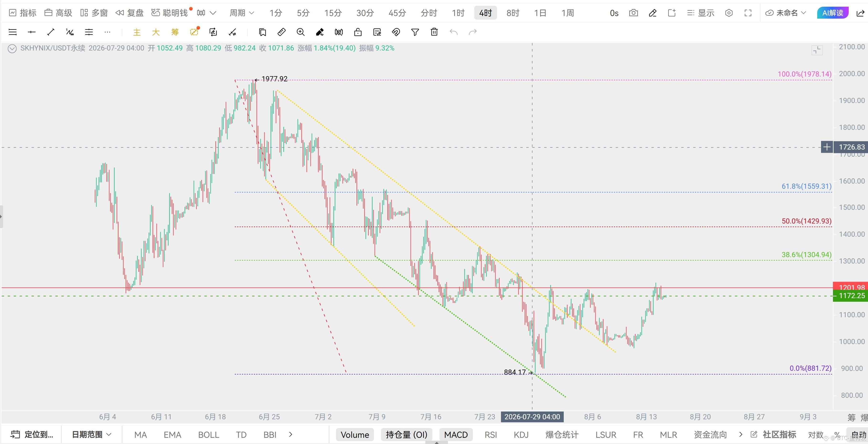The image size is (868, 444).
Task: Enter fullscreen chart mode
Action: pos(748,13)
